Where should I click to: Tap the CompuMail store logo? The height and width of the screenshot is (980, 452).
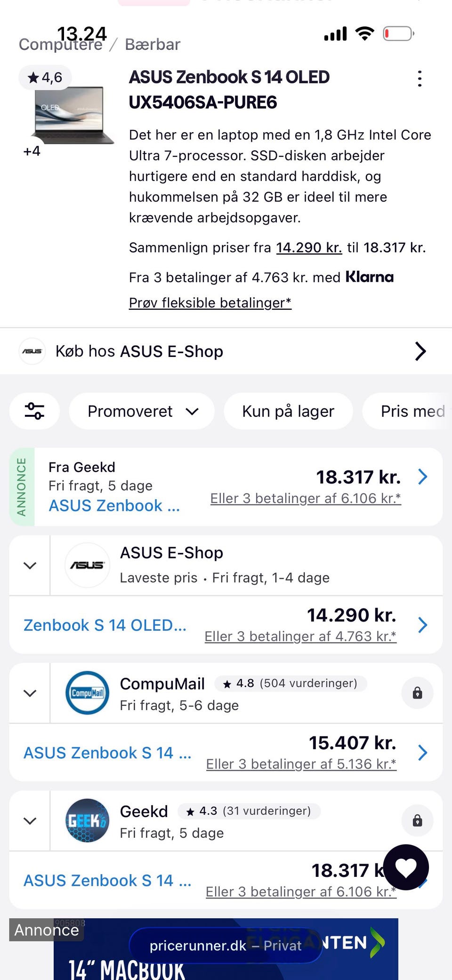pos(87,693)
